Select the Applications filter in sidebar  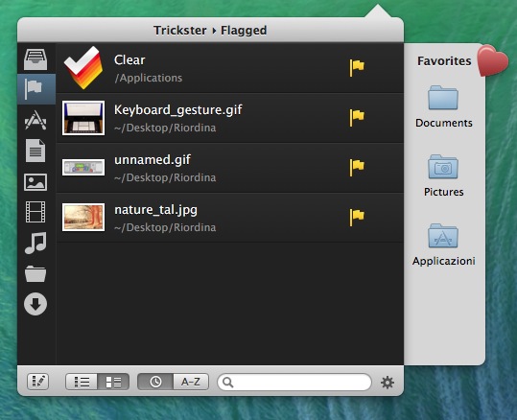click(35, 120)
